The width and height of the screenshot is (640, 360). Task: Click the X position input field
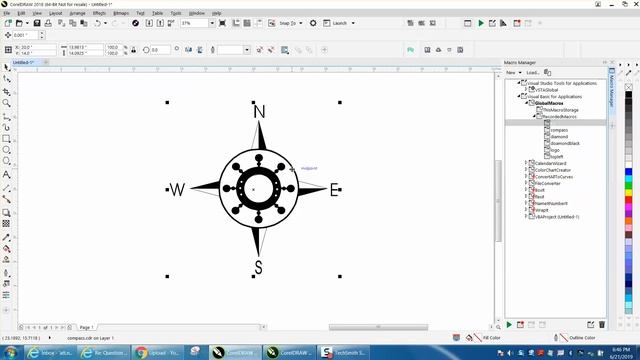pos(35,47)
